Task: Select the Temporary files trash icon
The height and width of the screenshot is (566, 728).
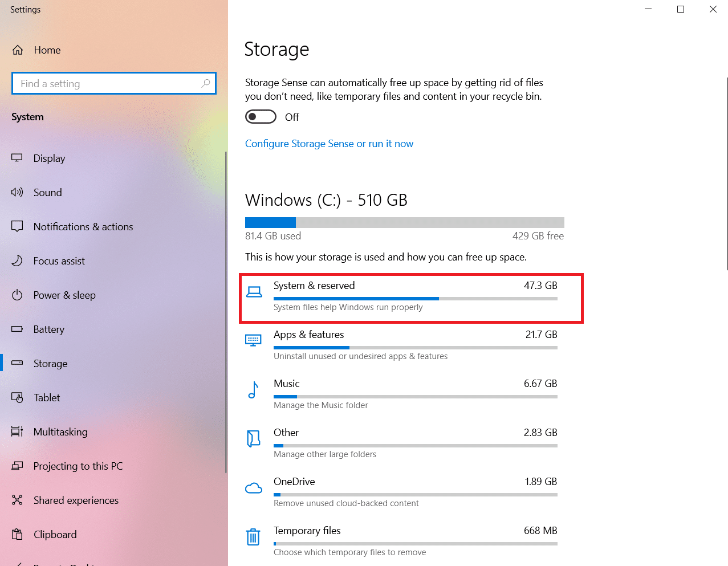Action: click(253, 536)
